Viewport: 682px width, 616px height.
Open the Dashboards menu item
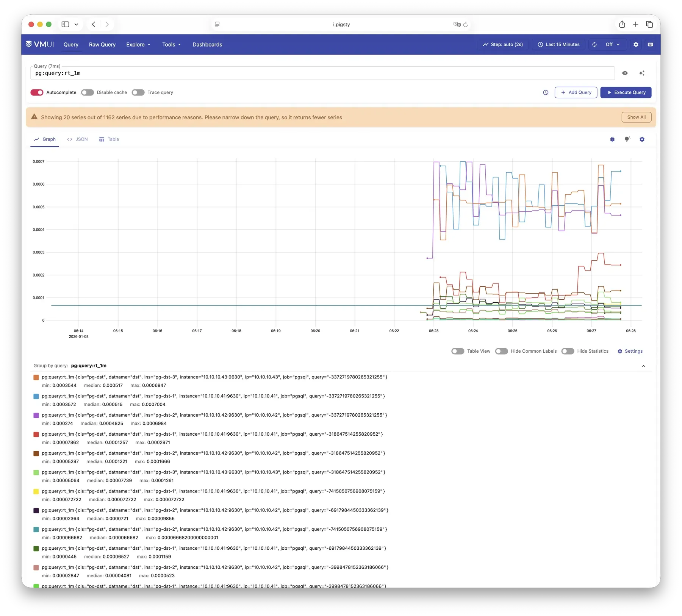[x=207, y=44]
